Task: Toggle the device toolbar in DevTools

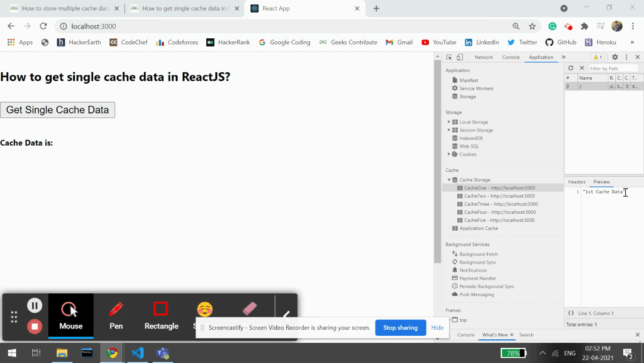Action: 460,57
